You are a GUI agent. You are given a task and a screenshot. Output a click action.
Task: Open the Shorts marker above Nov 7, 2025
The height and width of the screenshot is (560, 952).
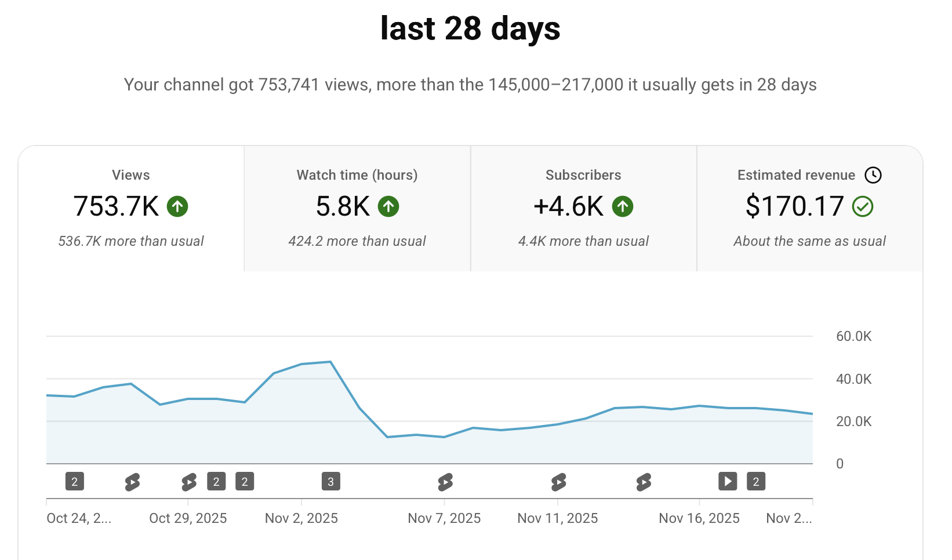click(x=445, y=482)
